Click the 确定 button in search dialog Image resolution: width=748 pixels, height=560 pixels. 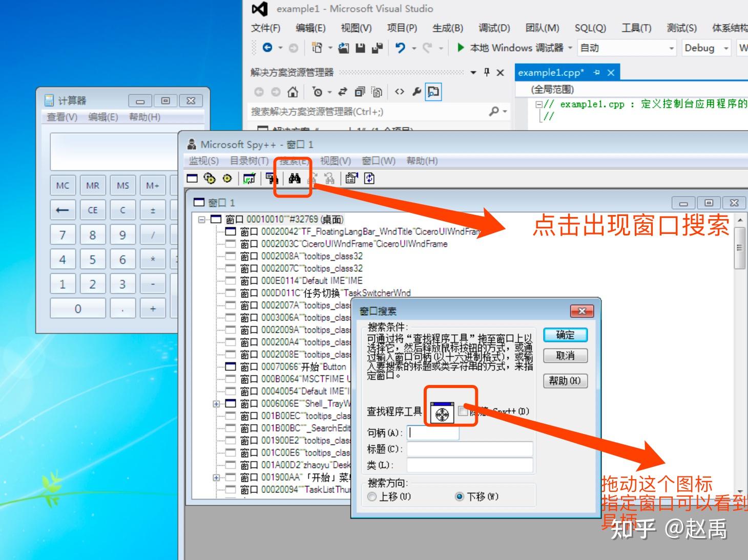[565, 335]
